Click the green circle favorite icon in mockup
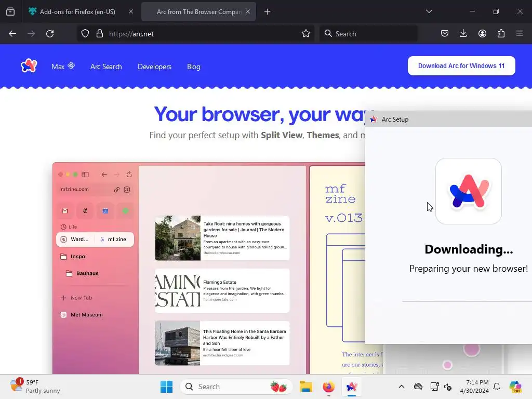 (x=125, y=211)
